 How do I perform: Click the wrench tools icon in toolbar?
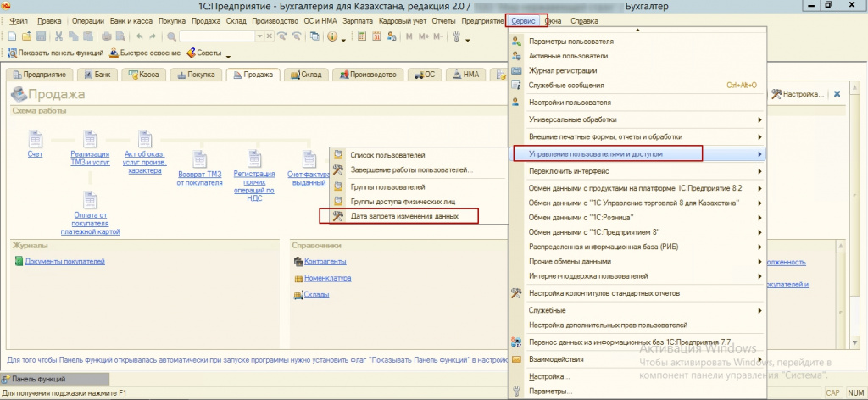click(458, 36)
